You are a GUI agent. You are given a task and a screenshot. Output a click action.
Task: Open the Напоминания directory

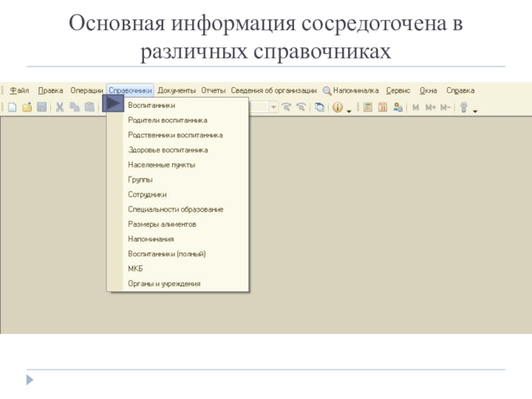(178, 239)
